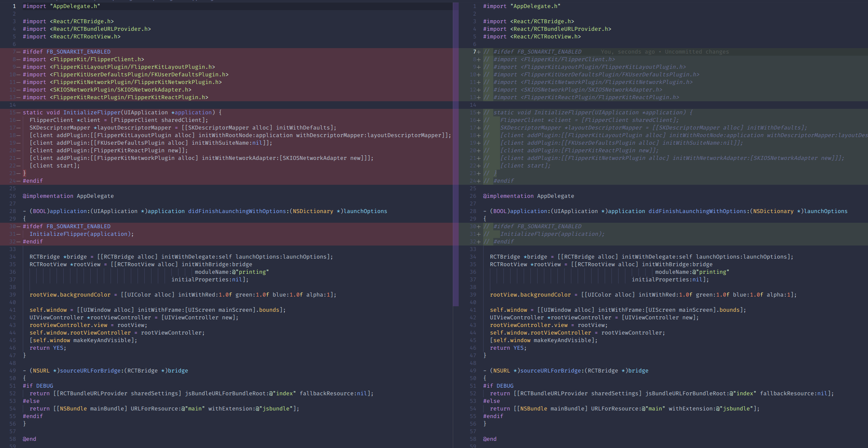This screenshot has width=868, height=448.
Task: Click 'RCTRootView *rootView' line in the right pane
Action: pos(601,264)
